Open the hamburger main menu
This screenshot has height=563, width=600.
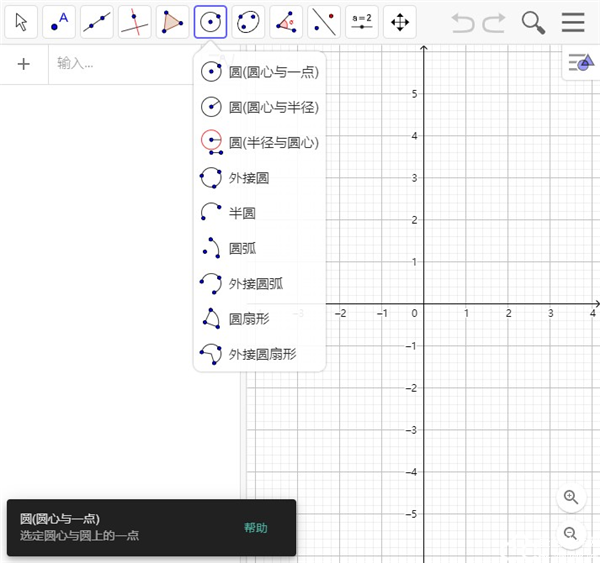(x=573, y=22)
